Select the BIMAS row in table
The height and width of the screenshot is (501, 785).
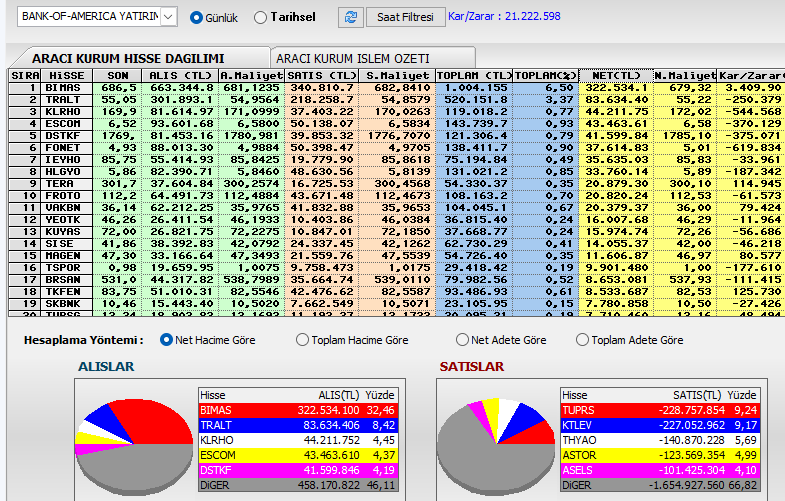click(x=66, y=88)
